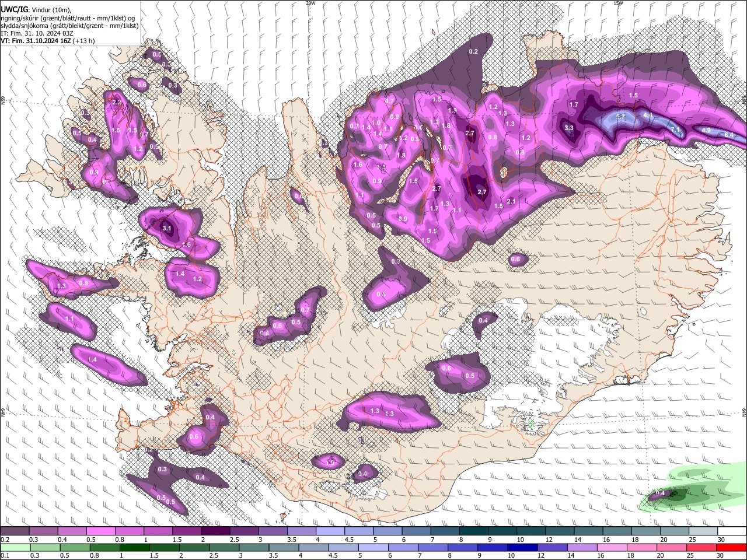Pick the dark teal snowfall swatch between 8 and 9
Screen dimensions: 747x560
coord(473,531)
